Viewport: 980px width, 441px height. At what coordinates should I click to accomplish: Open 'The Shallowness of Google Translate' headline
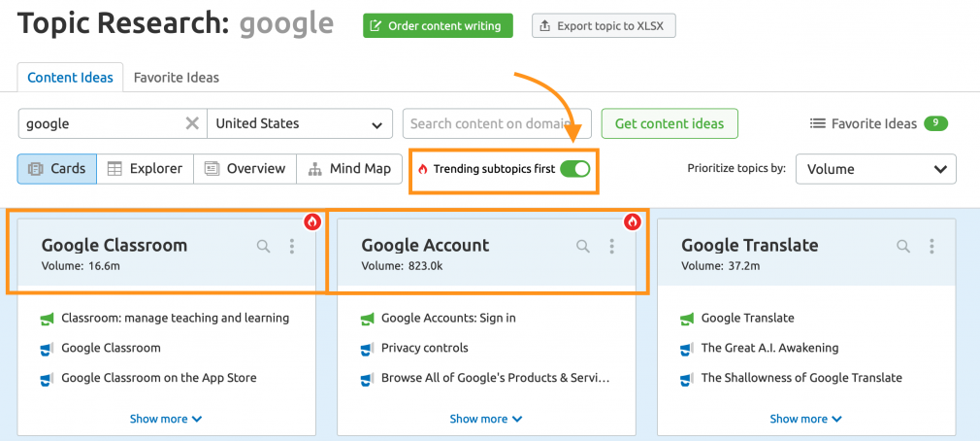(801, 378)
